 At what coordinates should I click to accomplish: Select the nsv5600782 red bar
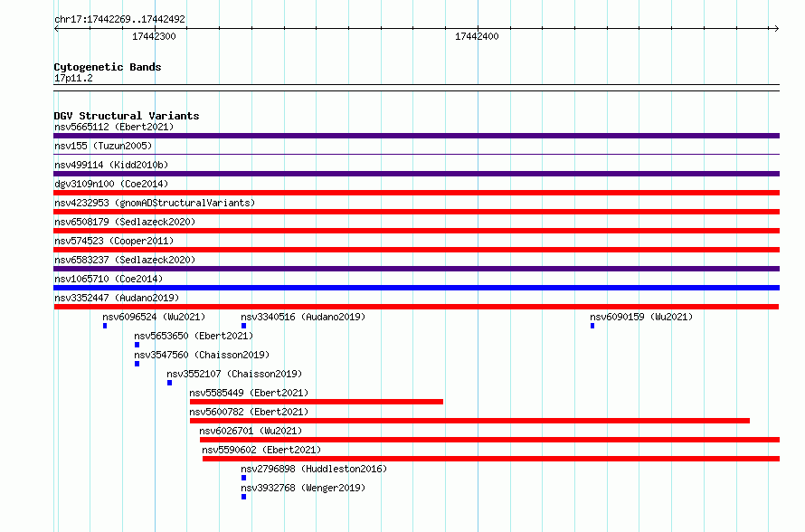point(469,421)
